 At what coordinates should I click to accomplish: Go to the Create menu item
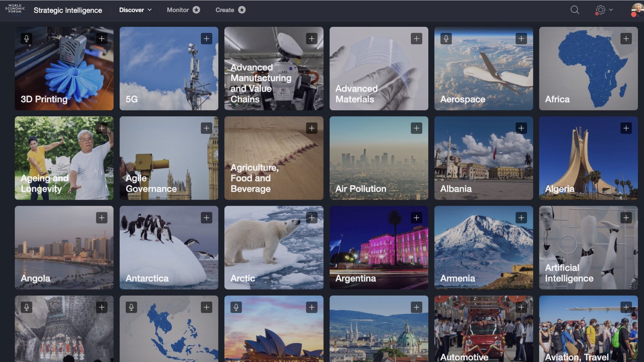(230, 10)
